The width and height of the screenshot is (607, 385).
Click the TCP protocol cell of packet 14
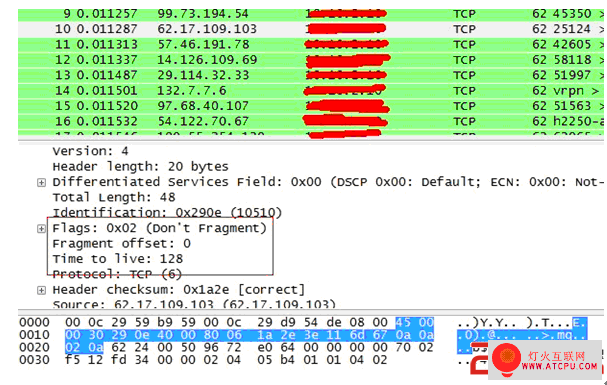[465, 91]
